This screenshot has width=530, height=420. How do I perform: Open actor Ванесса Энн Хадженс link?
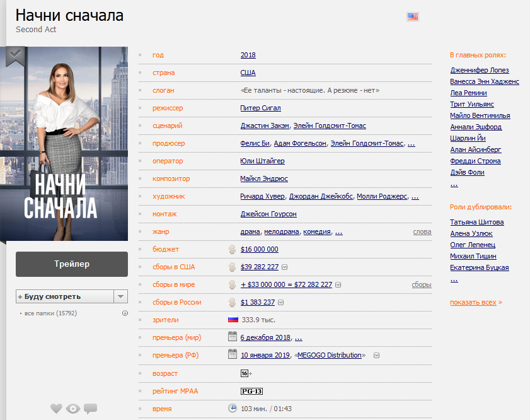tap(485, 81)
